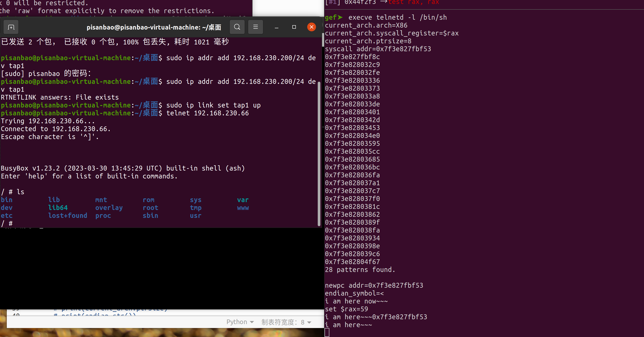This screenshot has height=337, width=644.
Task: Maximize the pisanbao terminal window
Action: (294, 27)
